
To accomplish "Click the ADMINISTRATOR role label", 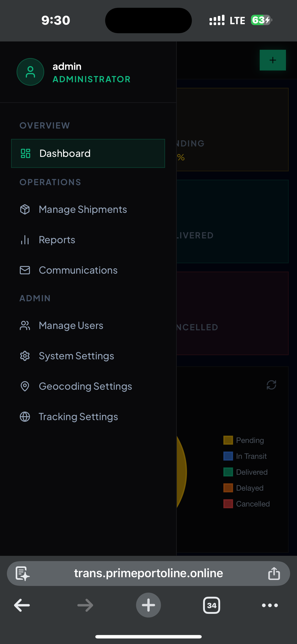I will [x=91, y=79].
